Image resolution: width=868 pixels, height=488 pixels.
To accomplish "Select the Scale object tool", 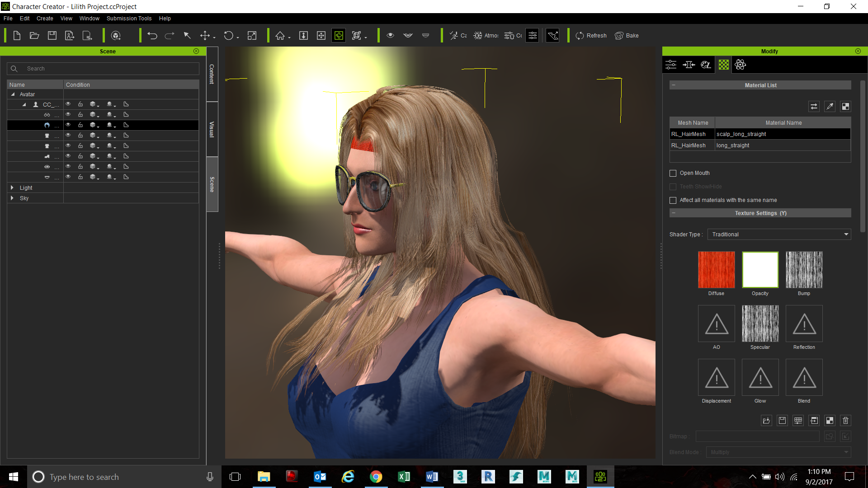I will point(252,36).
